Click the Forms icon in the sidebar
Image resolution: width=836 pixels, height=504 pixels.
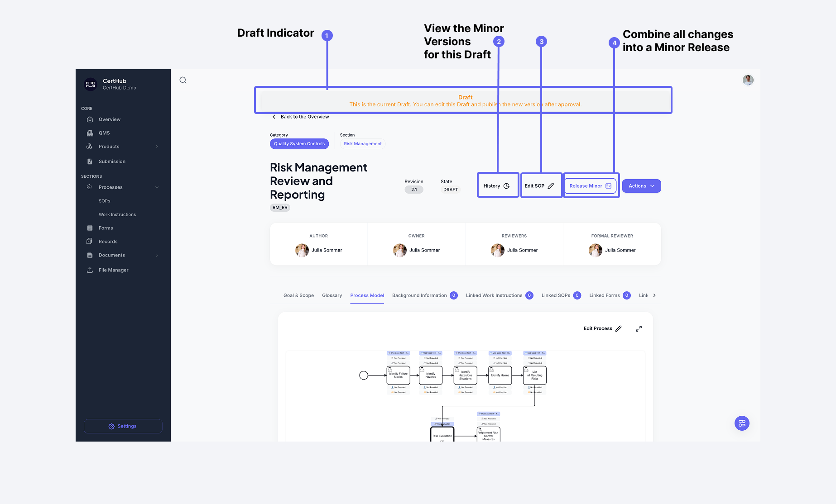[x=90, y=228]
